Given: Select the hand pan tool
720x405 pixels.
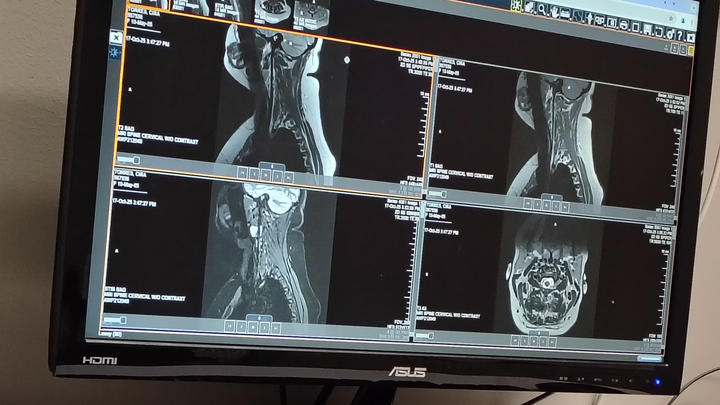Looking at the screenshot, I should [x=555, y=12].
